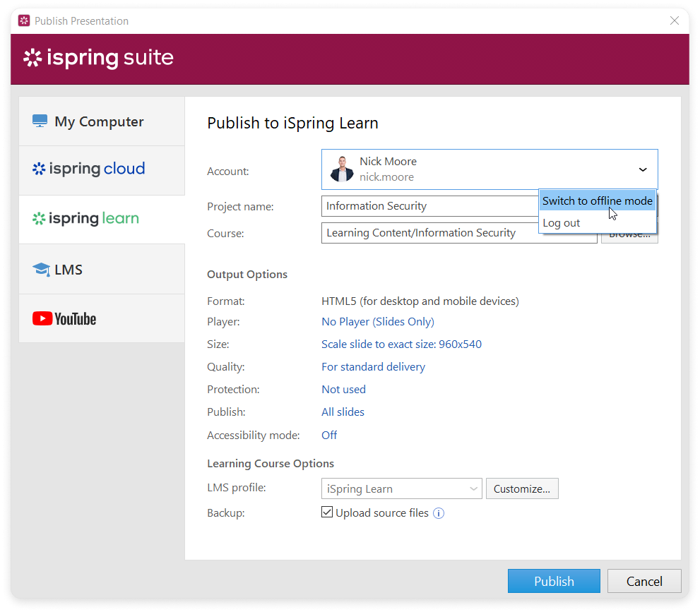700x612 pixels.
Task: Click the backup info icon
Action: pyautogui.click(x=439, y=513)
